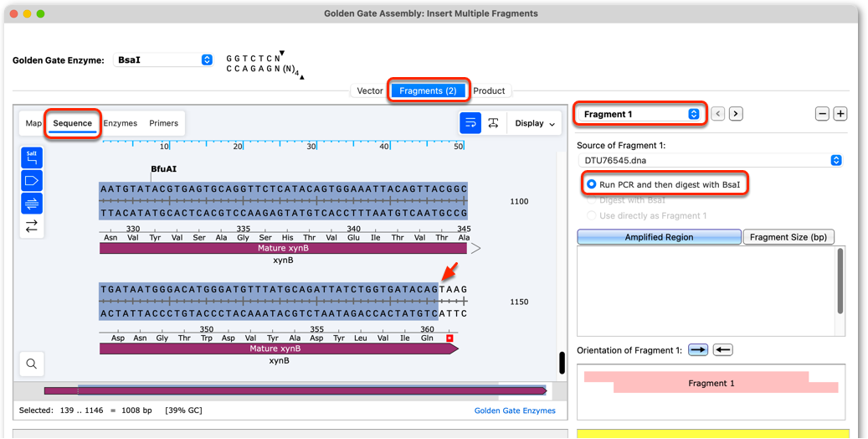Click the upper Mature xynB feature bar
This screenshot has width=868, height=439.
283,248
